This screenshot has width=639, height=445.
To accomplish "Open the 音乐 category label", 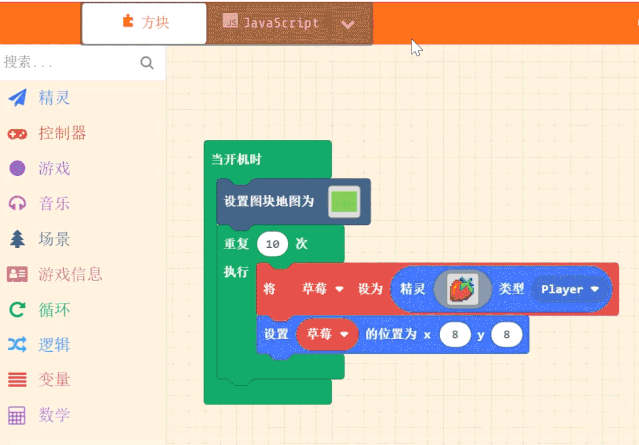I will click(54, 203).
